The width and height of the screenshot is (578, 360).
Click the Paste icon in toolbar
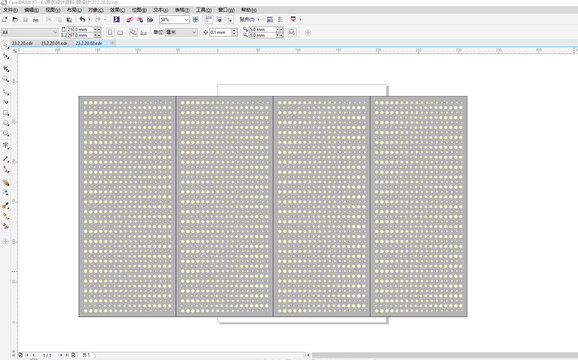69,20
